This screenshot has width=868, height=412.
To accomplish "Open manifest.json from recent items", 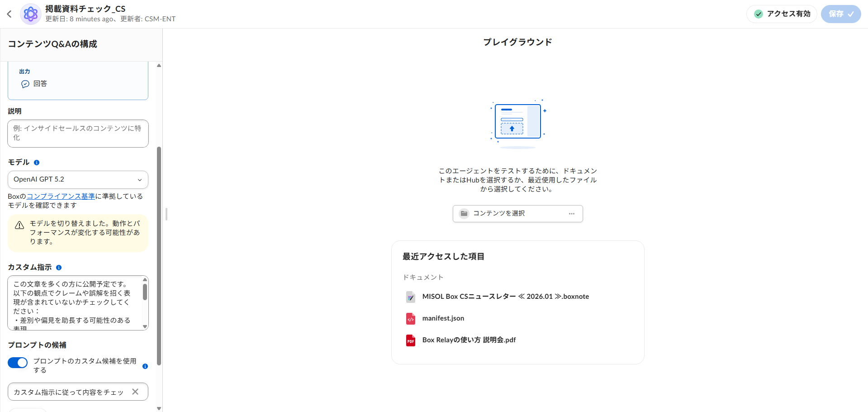I will click(x=443, y=318).
